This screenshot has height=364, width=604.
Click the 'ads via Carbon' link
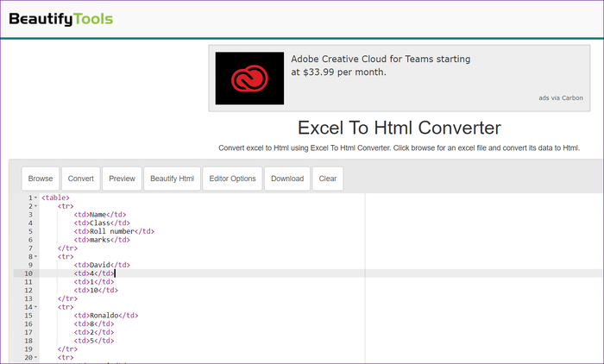tap(561, 97)
